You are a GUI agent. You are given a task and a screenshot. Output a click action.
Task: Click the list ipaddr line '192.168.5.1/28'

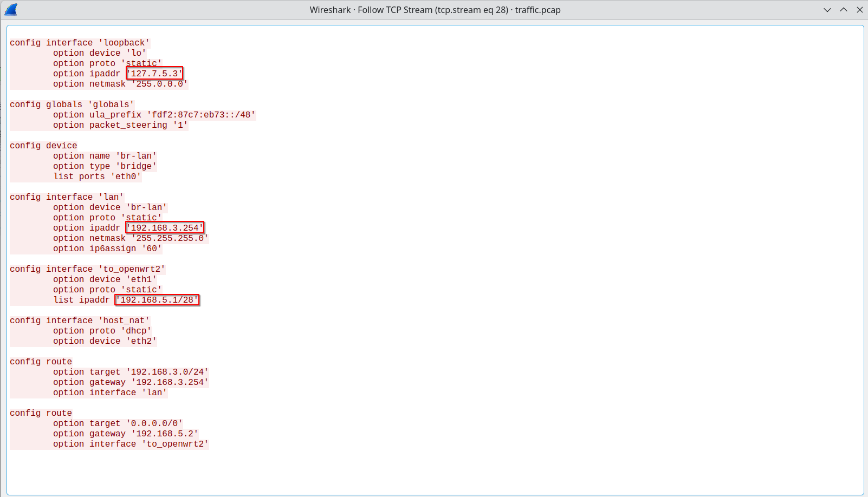126,300
